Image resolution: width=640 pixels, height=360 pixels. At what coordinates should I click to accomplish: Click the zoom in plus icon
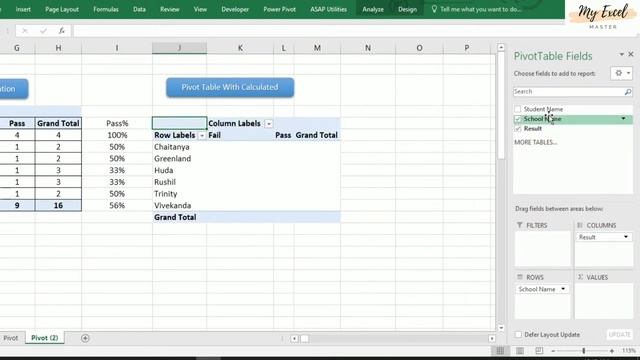612,351
